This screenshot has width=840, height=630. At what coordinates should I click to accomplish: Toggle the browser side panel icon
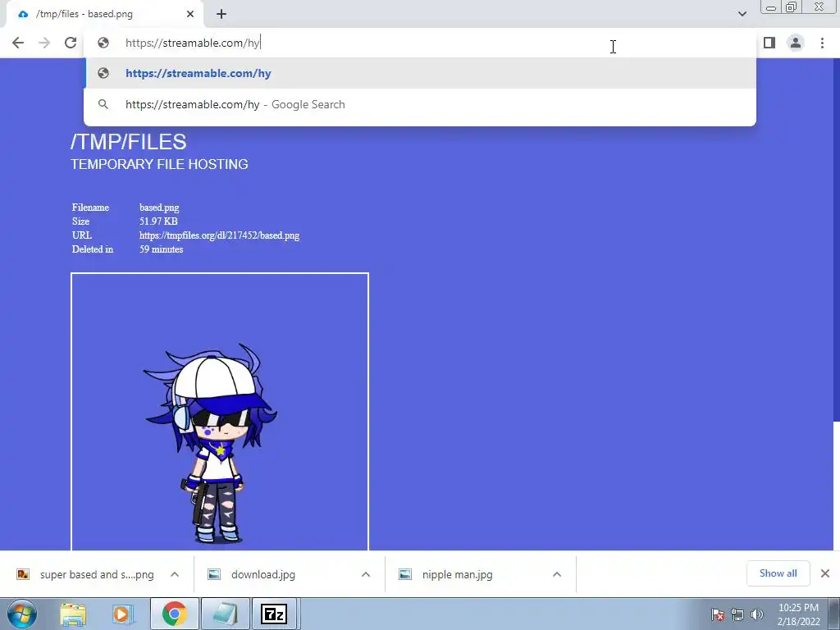[x=769, y=43]
